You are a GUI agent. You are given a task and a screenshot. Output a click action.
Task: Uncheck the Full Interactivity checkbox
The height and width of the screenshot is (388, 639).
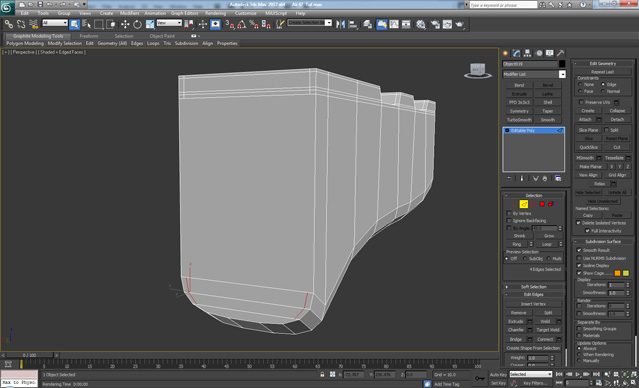[587, 231]
